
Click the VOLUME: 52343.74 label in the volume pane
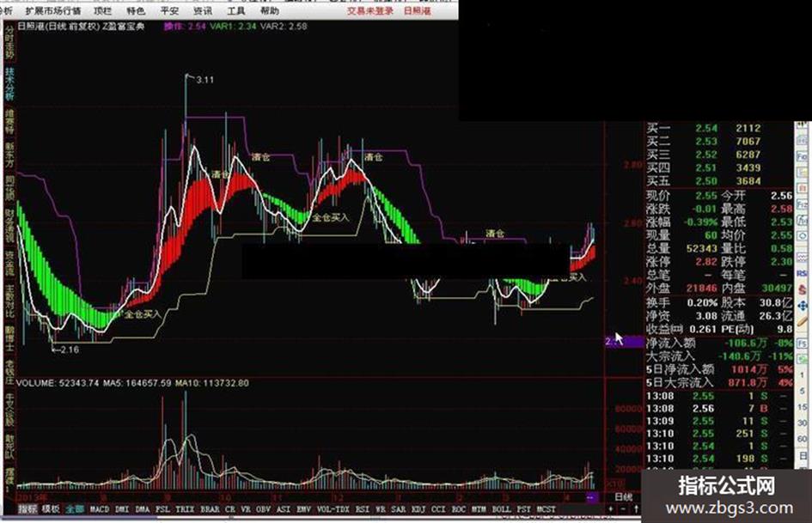tap(58, 383)
